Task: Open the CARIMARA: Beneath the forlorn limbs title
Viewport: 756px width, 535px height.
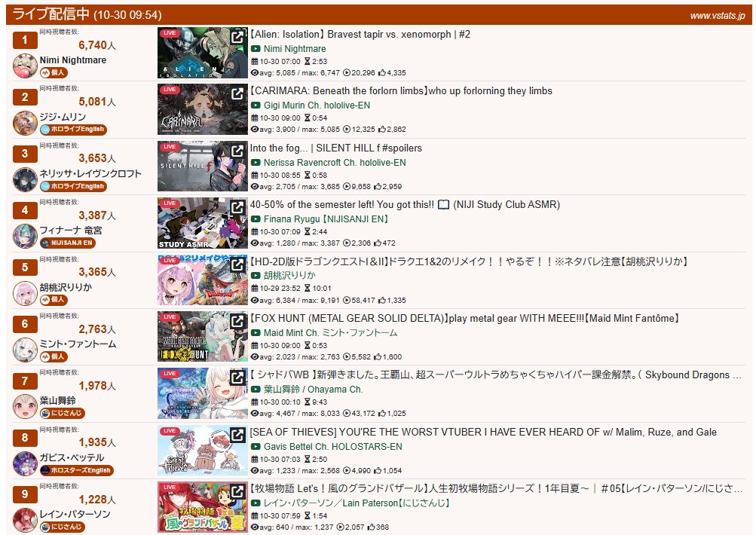Action: click(x=401, y=90)
